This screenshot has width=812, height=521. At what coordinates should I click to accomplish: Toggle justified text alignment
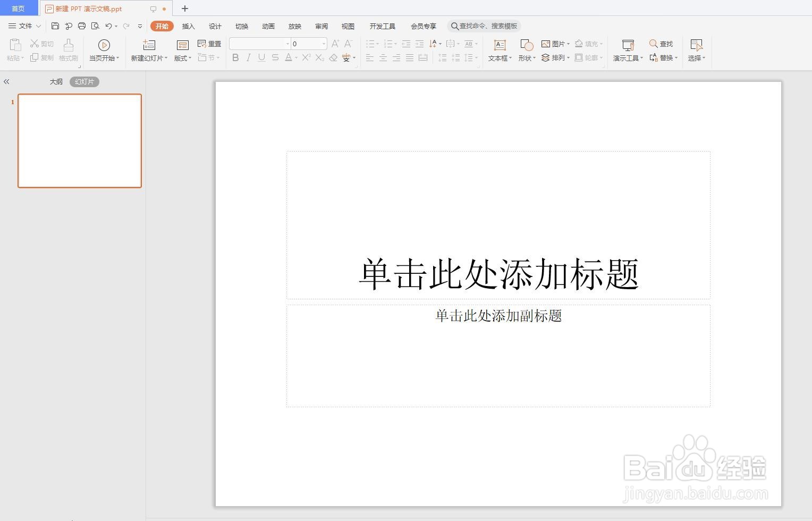pos(410,57)
